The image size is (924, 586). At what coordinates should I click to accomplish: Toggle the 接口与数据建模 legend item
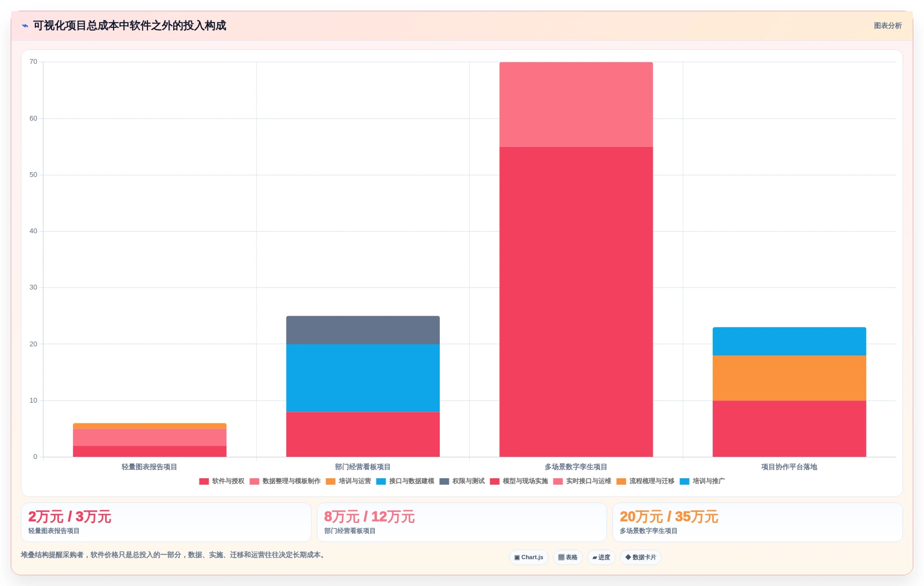pos(405,481)
